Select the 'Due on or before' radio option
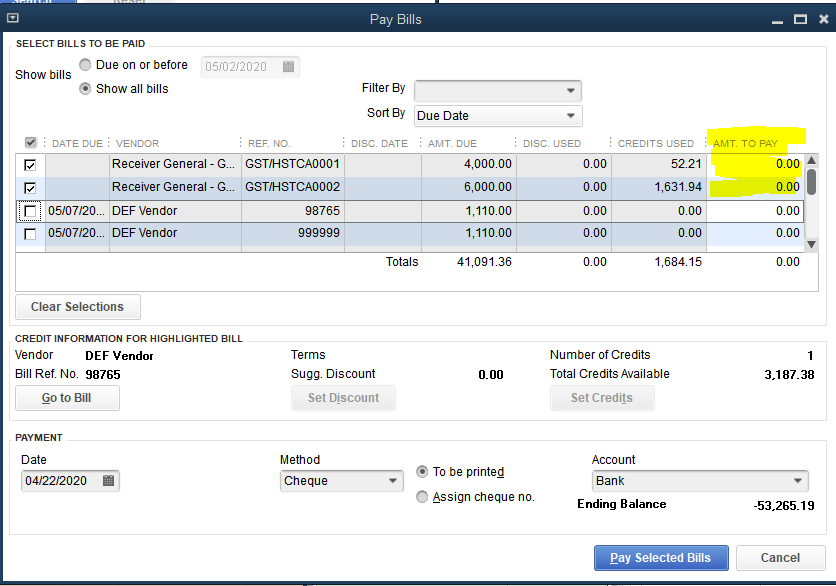This screenshot has width=836, height=586. click(86, 65)
